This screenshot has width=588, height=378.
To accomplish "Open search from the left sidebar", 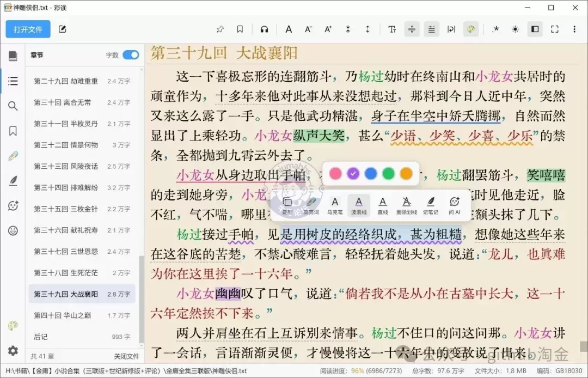I will click(13, 106).
